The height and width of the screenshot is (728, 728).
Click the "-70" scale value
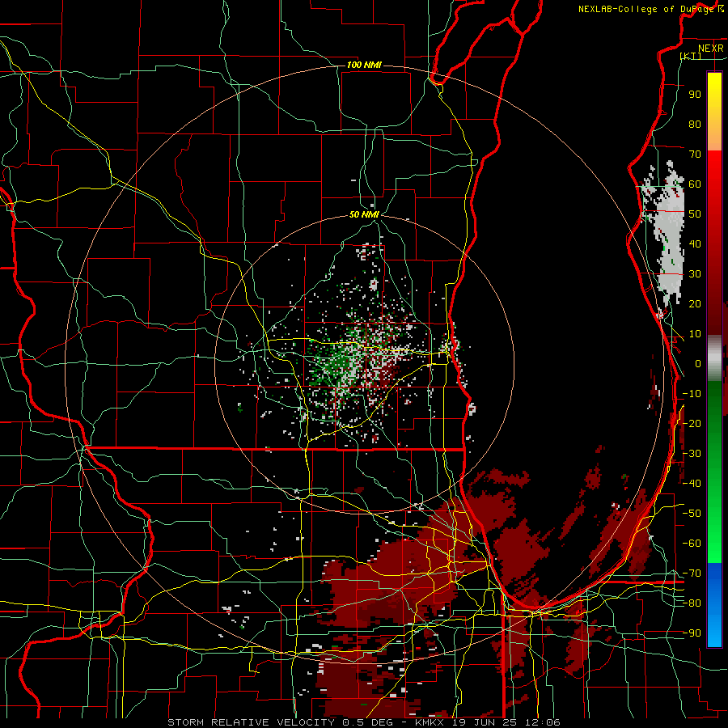point(692,574)
